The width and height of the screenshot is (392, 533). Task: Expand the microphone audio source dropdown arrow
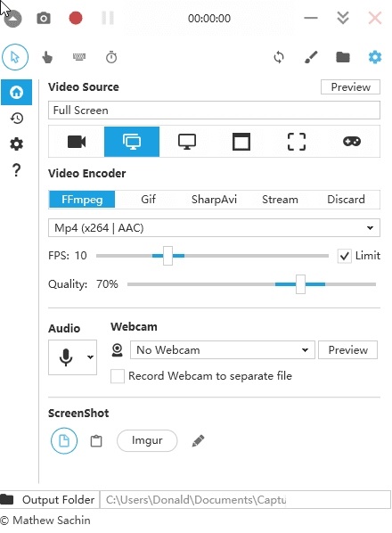click(90, 357)
